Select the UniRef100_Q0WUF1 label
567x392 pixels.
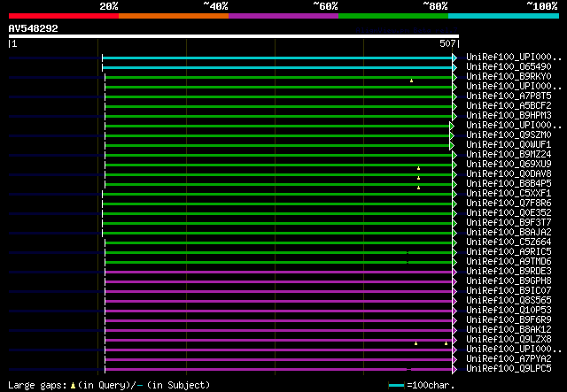point(509,145)
